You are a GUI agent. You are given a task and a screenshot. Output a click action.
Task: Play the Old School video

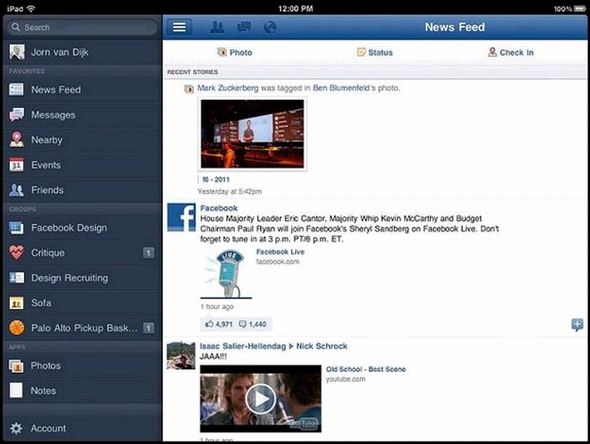pos(260,399)
